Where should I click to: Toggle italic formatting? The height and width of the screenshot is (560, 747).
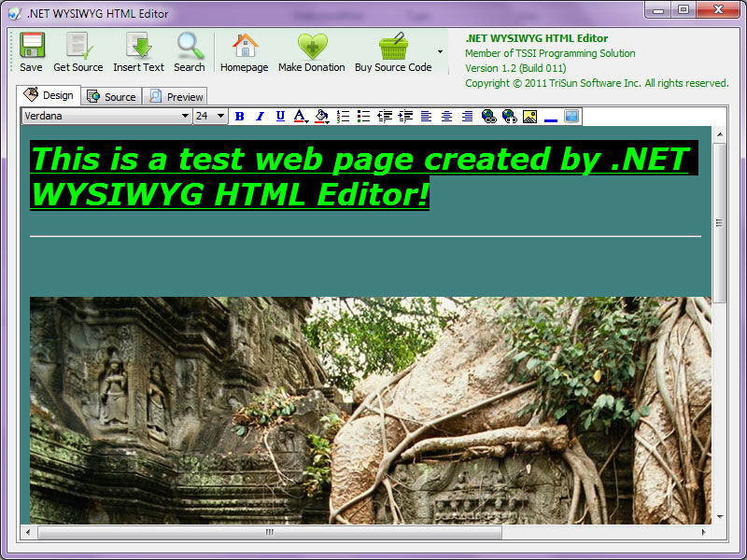click(x=260, y=117)
